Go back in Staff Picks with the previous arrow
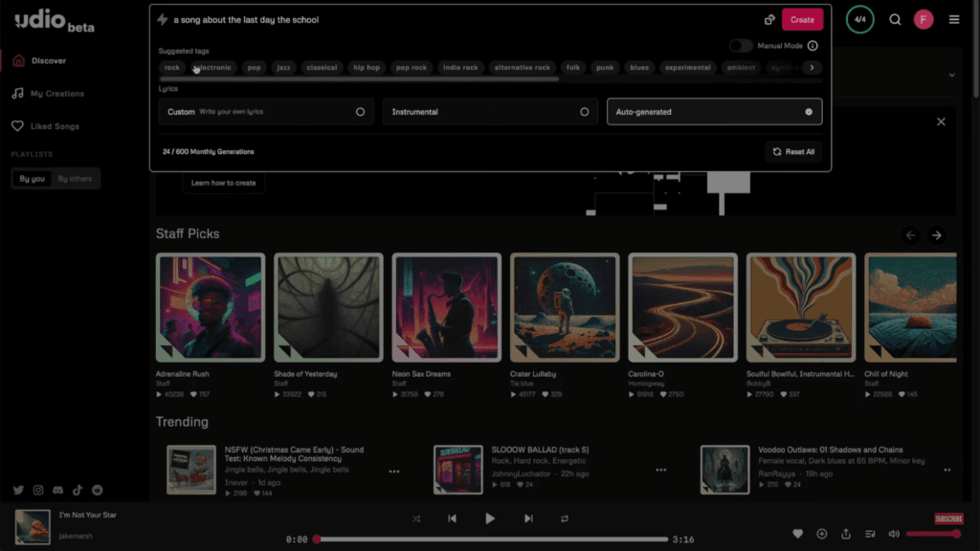The image size is (980, 551). click(x=909, y=234)
